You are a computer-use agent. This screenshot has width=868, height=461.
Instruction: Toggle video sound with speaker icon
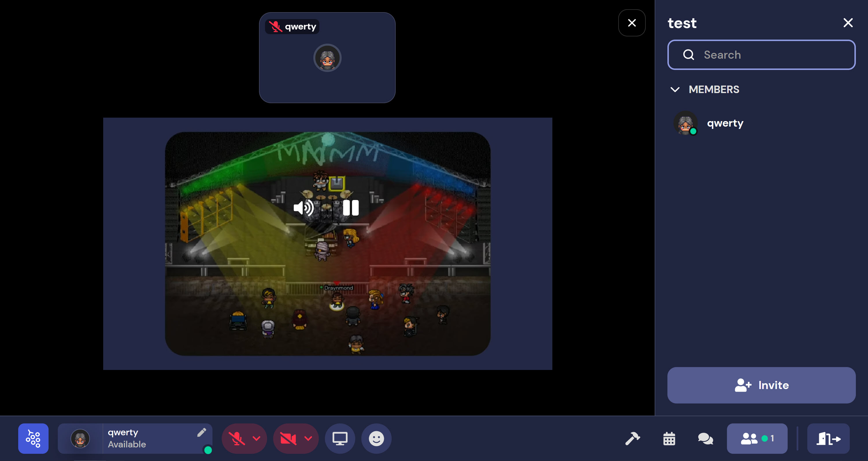pyautogui.click(x=303, y=208)
